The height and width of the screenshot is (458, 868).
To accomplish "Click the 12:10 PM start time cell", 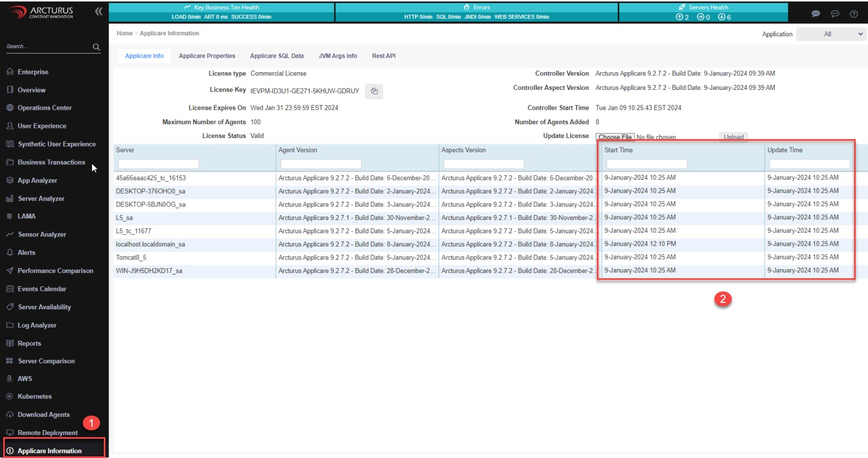I will click(640, 244).
